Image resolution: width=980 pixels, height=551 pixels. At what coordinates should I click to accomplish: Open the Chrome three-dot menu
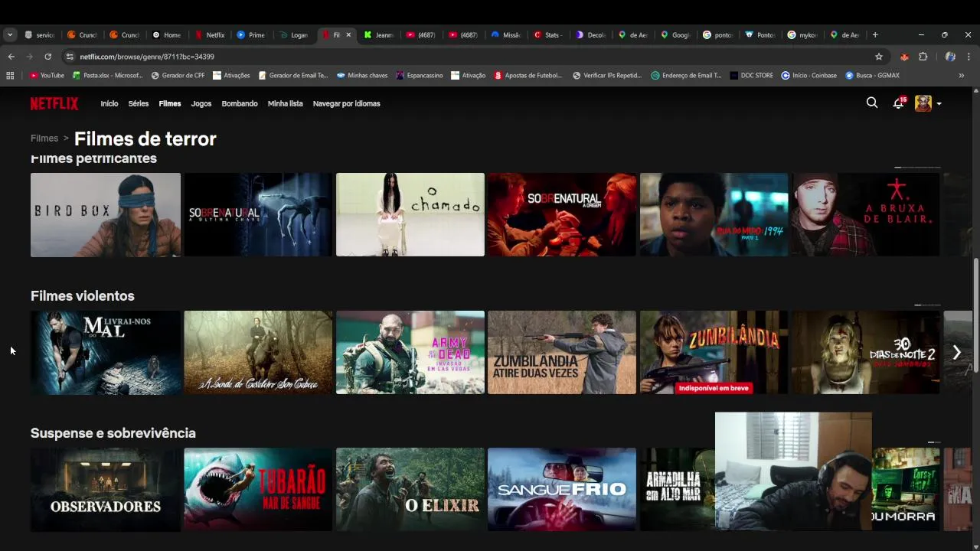click(969, 57)
